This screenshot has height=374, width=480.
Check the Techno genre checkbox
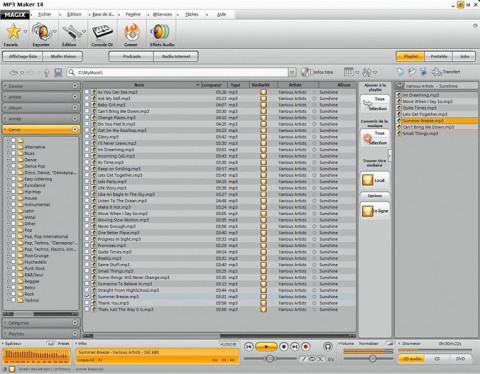(x=13, y=300)
